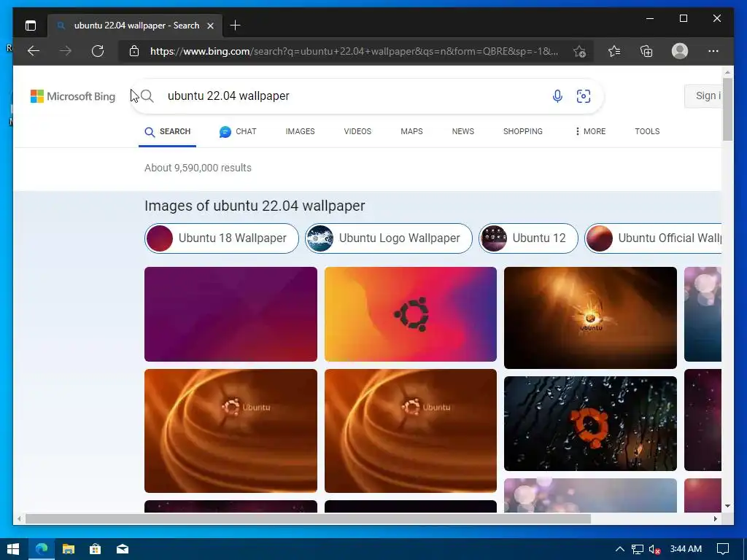Viewport: 747px width, 560px height.
Task: Open Images of ubuntu 22.04 wallpaper heading
Action: click(x=255, y=206)
